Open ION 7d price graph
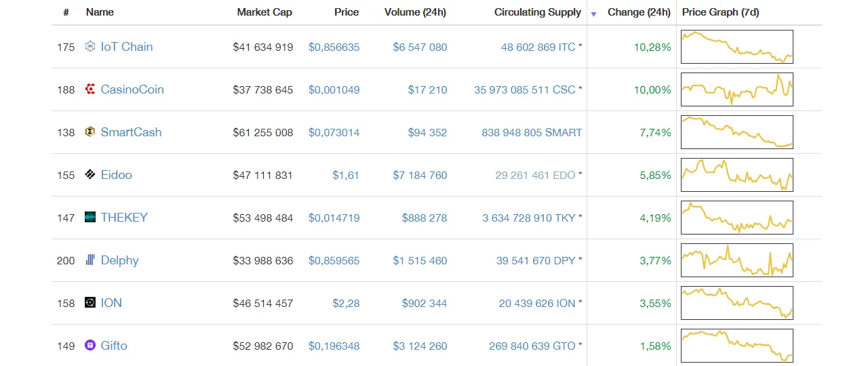Image resolution: width=868 pixels, height=366 pixels. pos(737,303)
